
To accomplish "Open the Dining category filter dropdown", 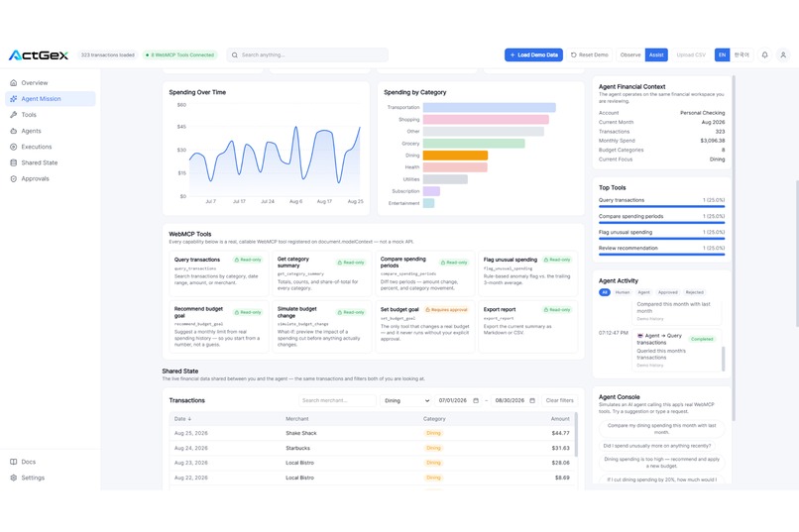I will coord(406,400).
